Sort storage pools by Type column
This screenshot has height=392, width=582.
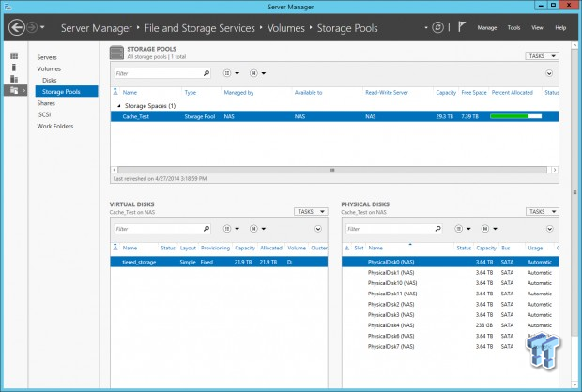pos(190,92)
